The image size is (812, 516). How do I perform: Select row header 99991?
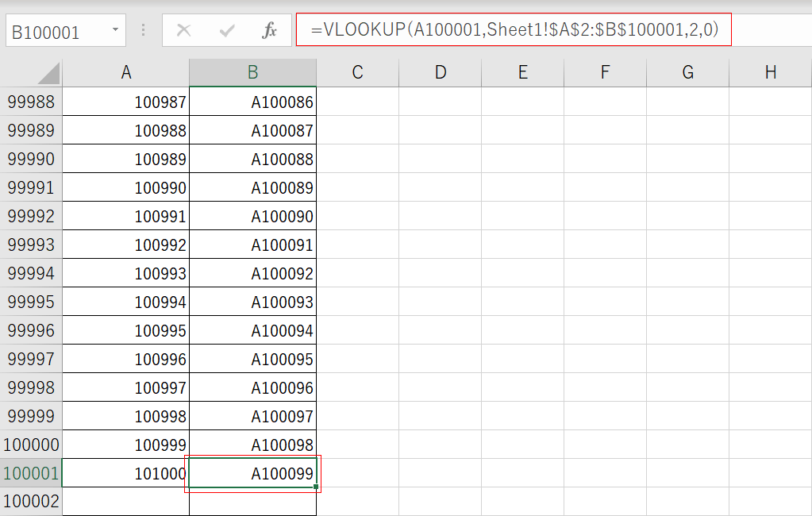[31, 187]
